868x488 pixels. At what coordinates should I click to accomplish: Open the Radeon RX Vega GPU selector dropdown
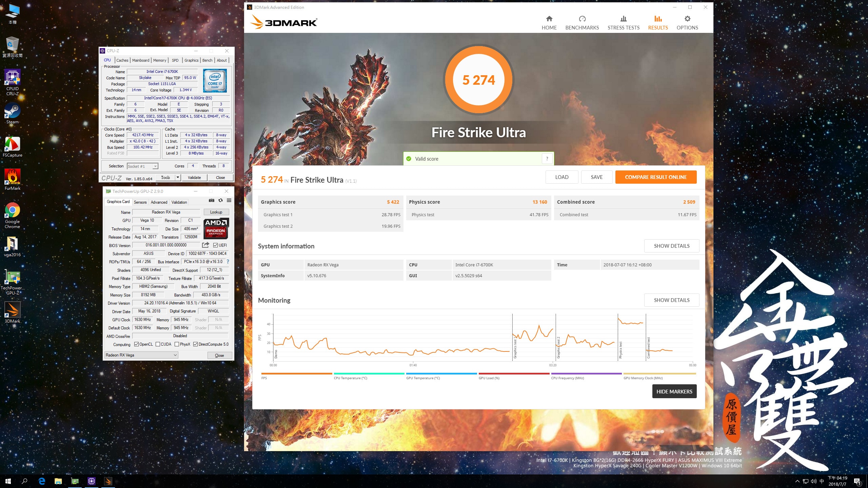click(x=141, y=355)
